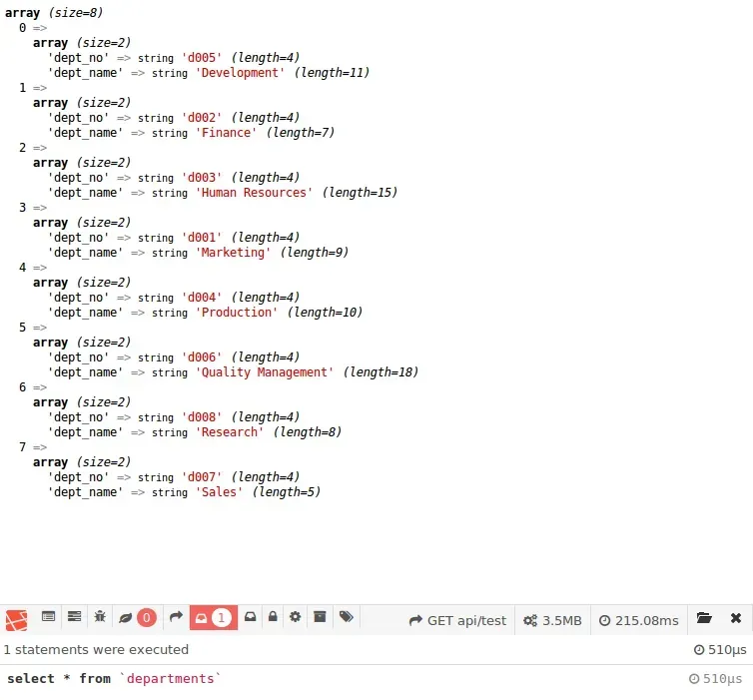Click the 'd002' department number value

(202, 118)
